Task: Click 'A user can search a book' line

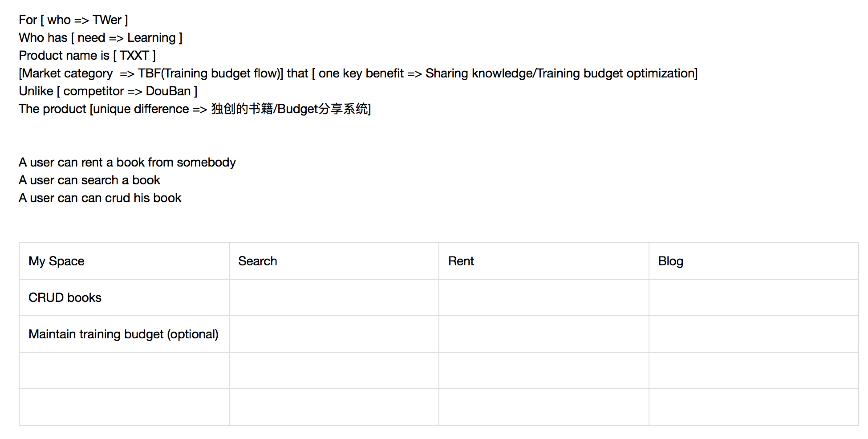Action: 89,180
